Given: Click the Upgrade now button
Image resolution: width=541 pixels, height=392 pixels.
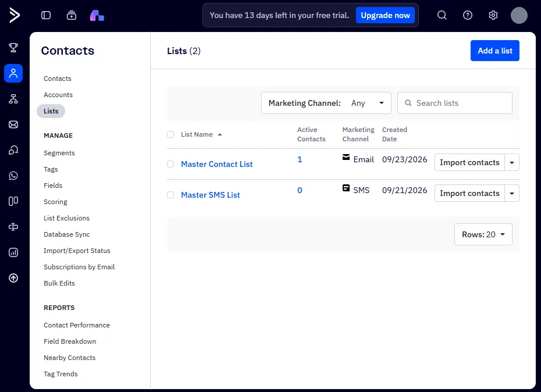Looking at the screenshot, I should pos(386,15).
